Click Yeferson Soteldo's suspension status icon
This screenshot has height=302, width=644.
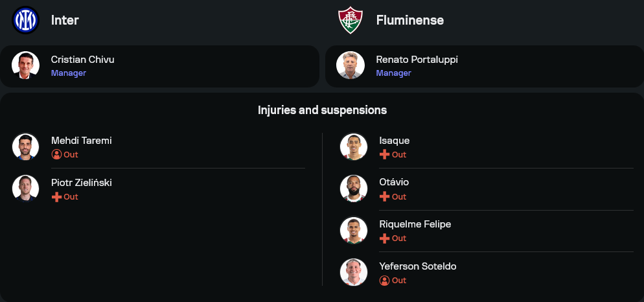(384, 281)
